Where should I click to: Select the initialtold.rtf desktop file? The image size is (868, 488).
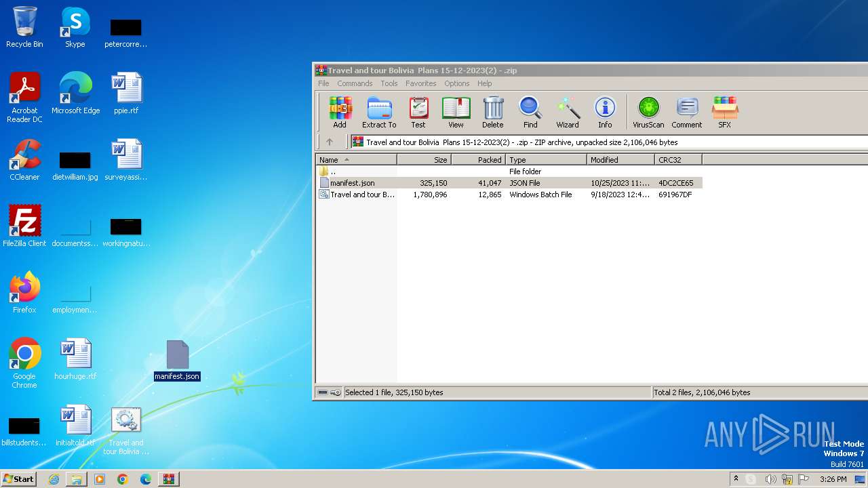point(75,426)
